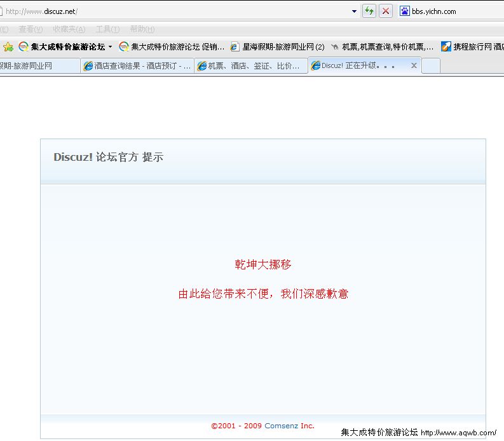Open the 工具(T) menu
Viewport: 504px width, 441px height.
click(107, 29)
